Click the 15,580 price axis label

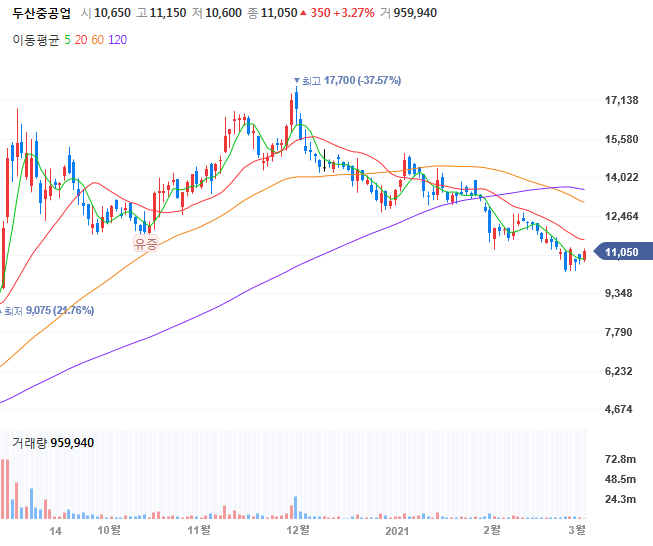(621, 139)
